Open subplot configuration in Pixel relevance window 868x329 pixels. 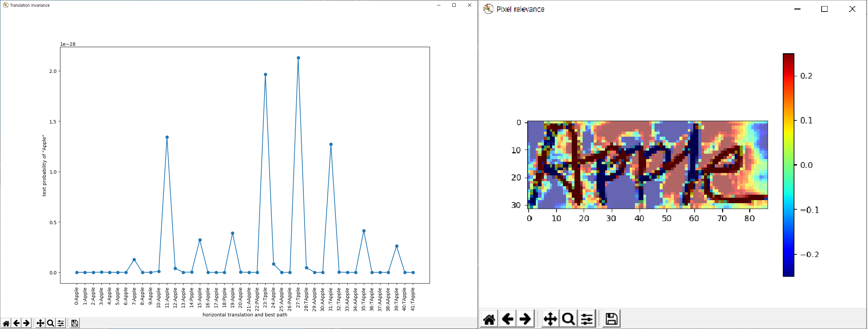point(587,319)
